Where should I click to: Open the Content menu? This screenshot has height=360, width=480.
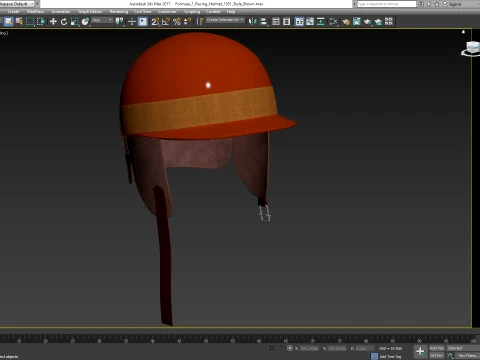coord(213,12)
